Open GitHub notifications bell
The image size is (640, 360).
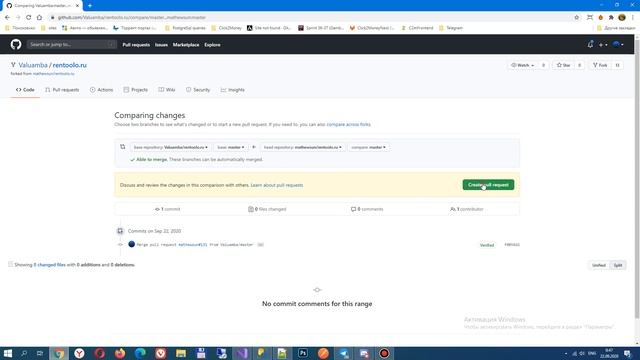tap(590, 44)
